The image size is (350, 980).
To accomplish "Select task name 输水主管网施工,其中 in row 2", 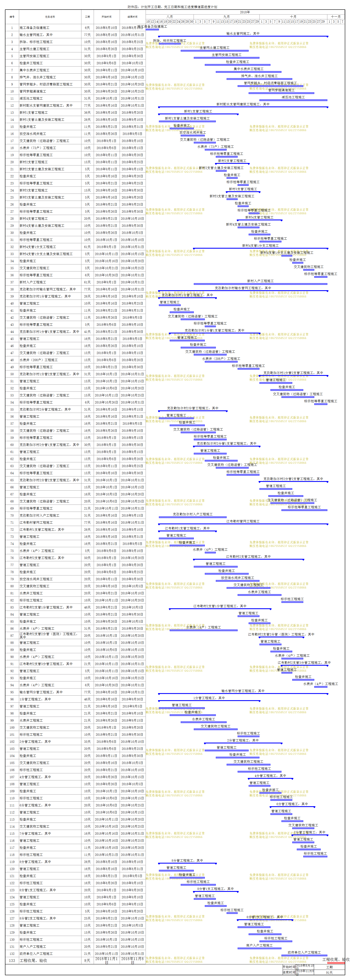I will 36,35.
